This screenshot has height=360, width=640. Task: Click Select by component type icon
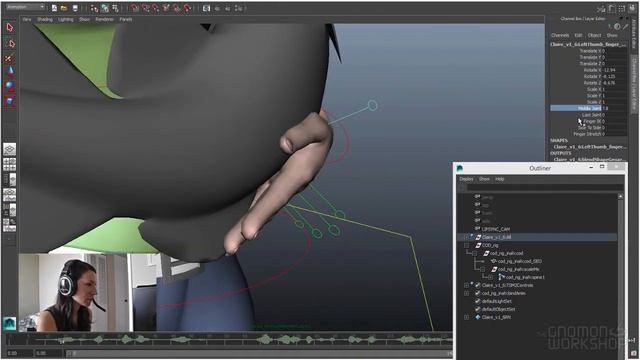tap(115, 8)
